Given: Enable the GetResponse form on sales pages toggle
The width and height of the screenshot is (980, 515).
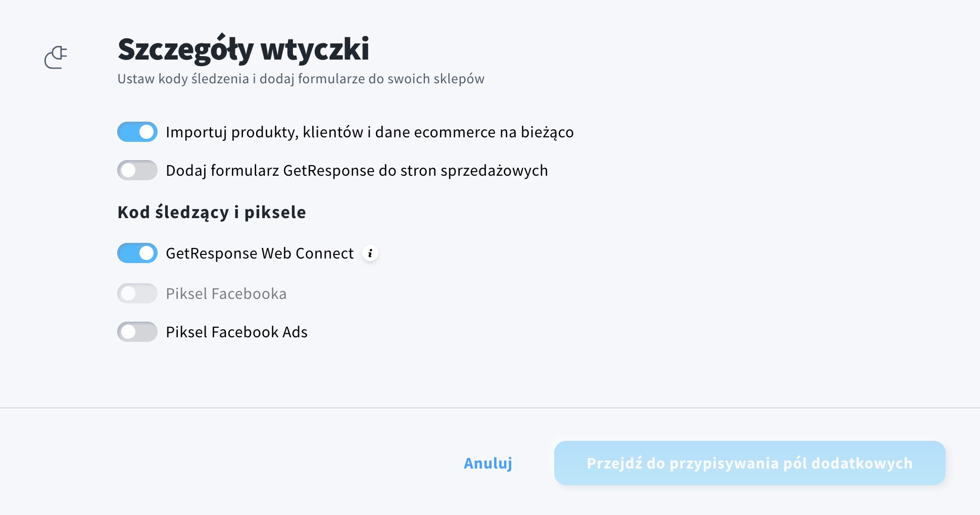Looking at the screenshot, I should (137, 170).
